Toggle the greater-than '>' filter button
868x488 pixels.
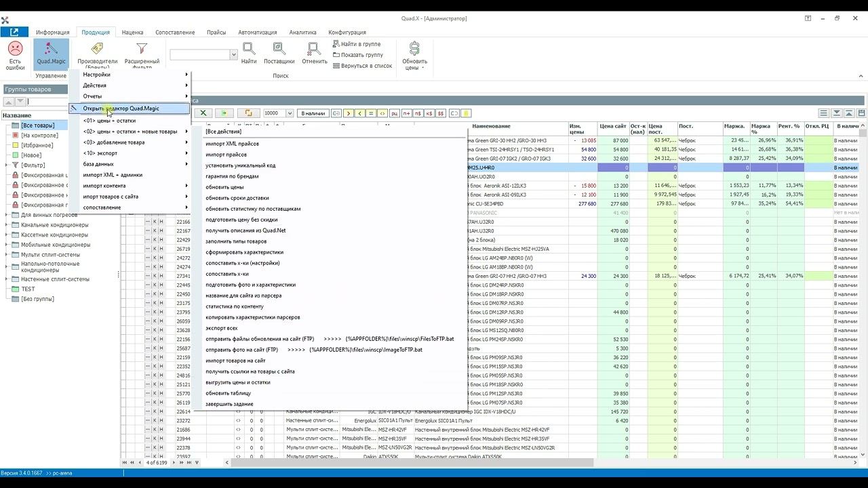[348, 113]
